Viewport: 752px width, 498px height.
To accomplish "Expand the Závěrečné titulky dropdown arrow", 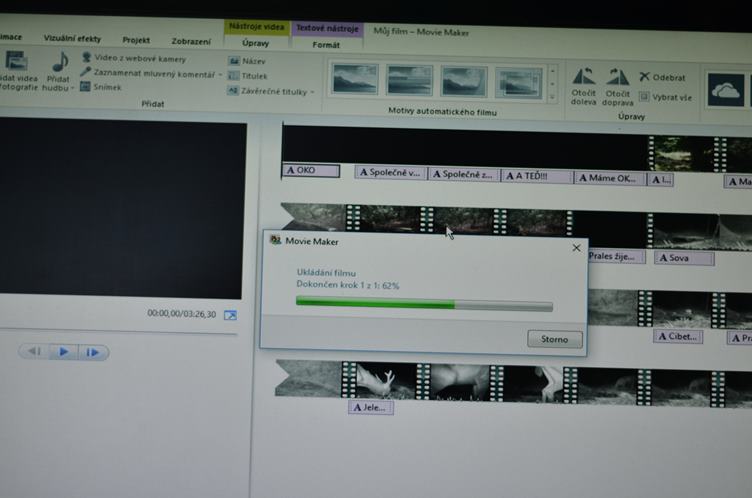I will click(312, 92).
